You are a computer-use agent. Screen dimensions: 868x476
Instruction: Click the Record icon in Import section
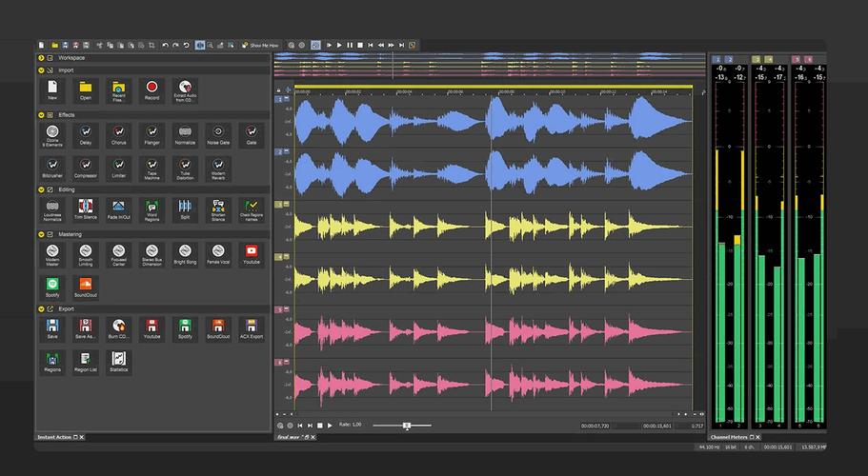(x=151, y=88)
